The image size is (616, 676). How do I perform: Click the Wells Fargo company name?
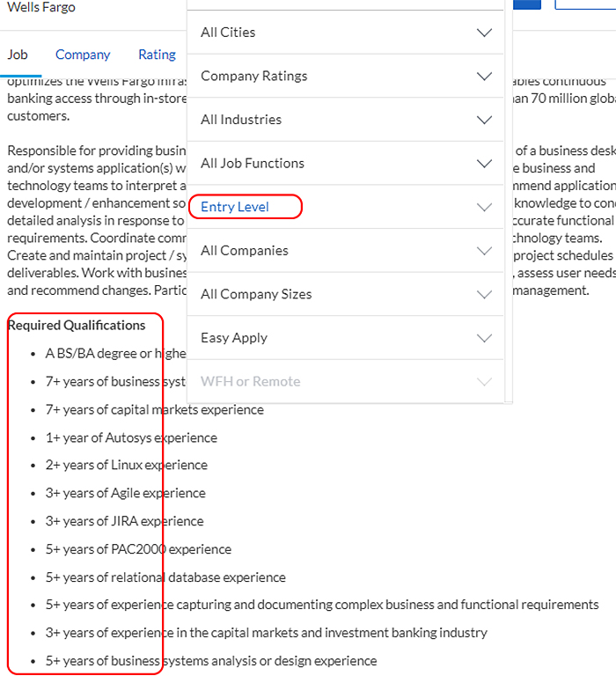tap(41, 7)
